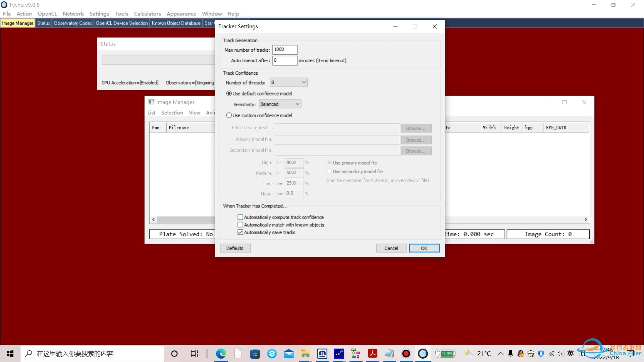
Task: Enable Automatically compute track confidence checkbox
Action: [x=240, y=217]
